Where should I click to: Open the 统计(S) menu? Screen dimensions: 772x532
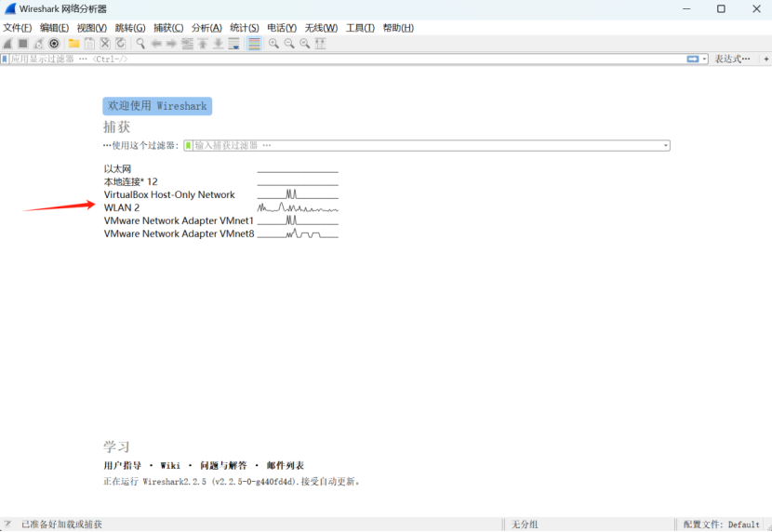(245, 28)
